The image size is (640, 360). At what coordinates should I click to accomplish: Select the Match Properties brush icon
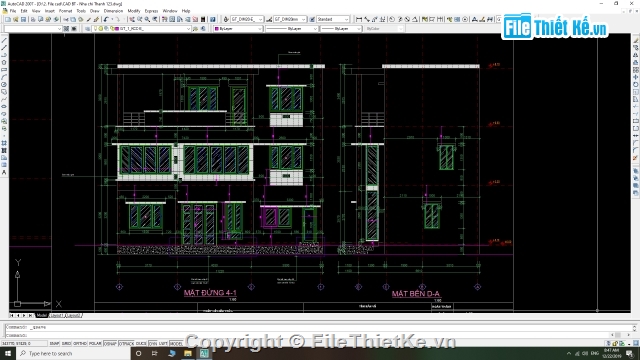(x=96, y=19)
